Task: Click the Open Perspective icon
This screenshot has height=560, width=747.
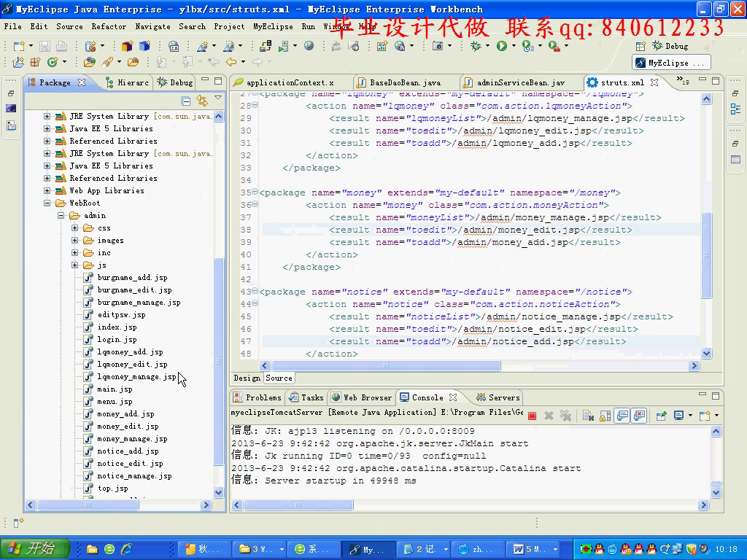Action: tap(640, 46)
